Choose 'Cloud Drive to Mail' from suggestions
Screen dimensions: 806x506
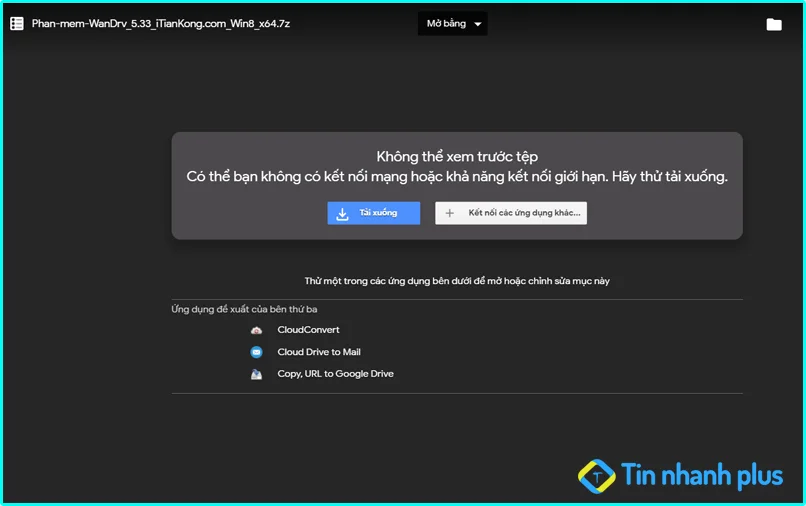(x=319, y=352)
